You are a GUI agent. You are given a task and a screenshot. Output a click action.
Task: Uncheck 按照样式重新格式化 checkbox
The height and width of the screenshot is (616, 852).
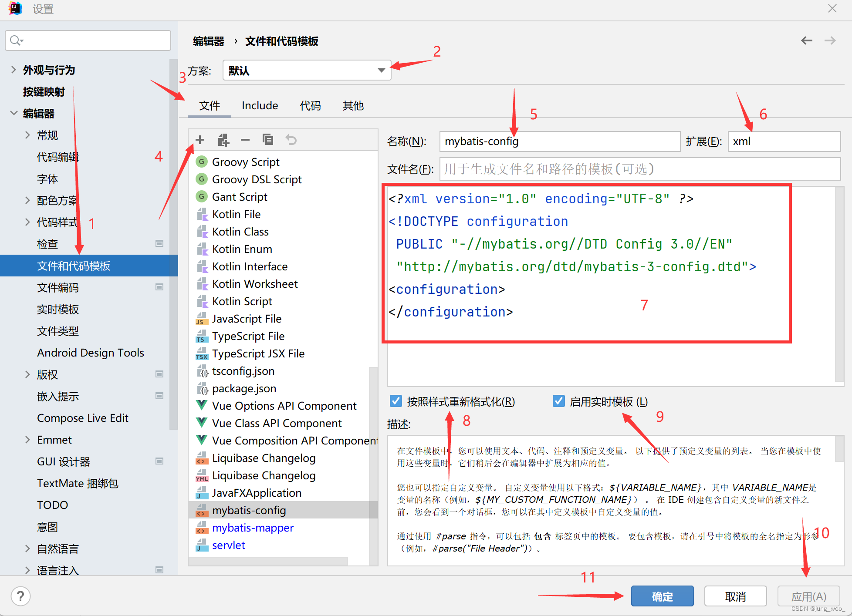click(396, 401)
